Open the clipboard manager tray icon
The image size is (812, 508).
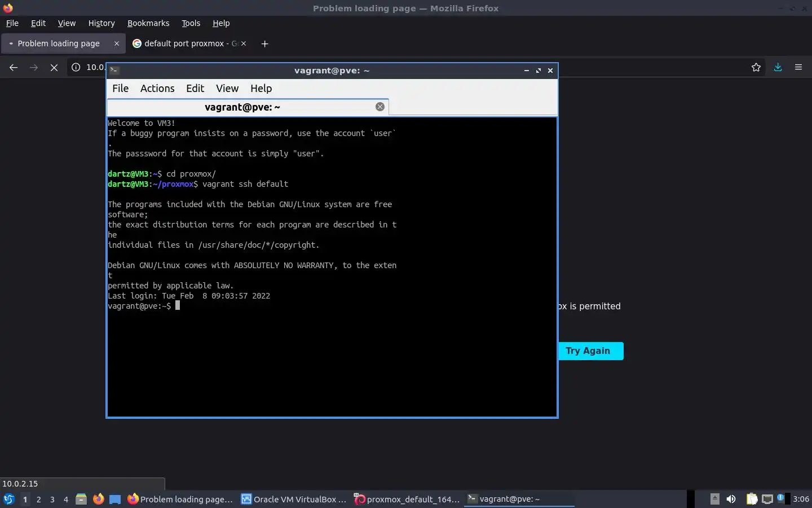point(752,499)
